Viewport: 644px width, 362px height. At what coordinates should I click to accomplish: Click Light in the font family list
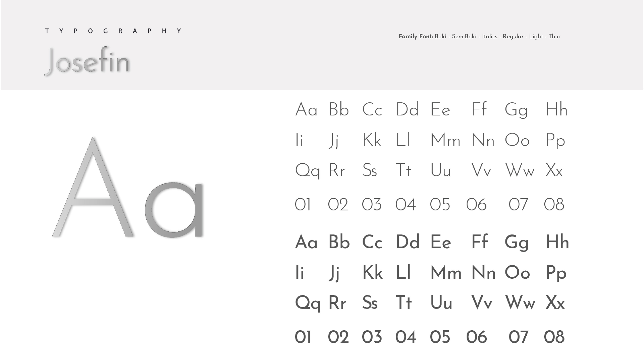tap(536, 37)
